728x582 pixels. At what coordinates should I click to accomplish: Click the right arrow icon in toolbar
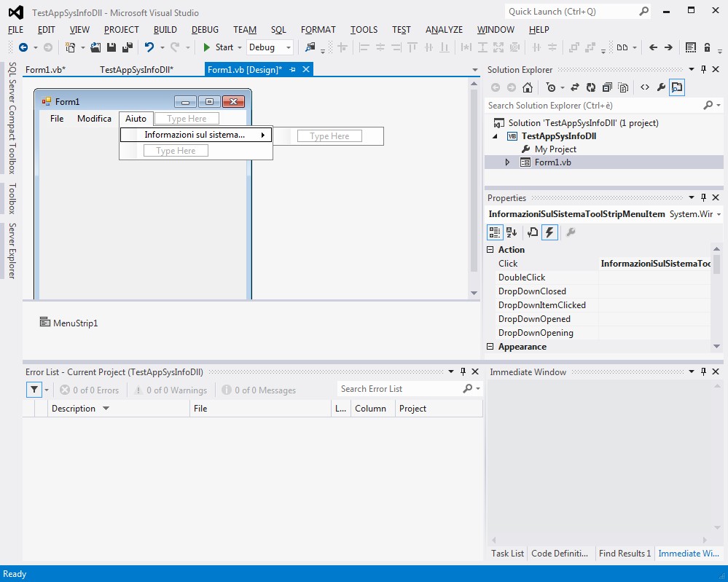point(668,47)
